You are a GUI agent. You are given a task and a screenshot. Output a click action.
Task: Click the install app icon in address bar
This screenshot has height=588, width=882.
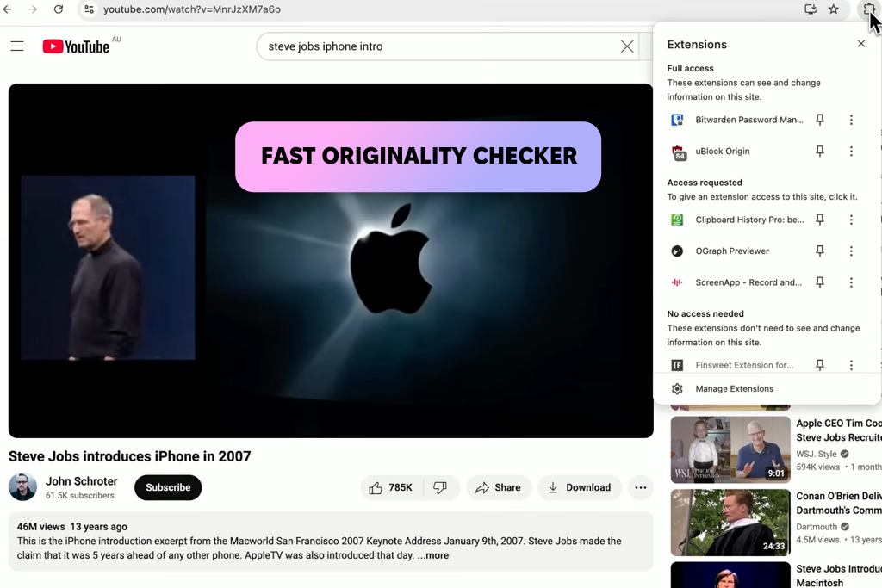click(810, 9)
